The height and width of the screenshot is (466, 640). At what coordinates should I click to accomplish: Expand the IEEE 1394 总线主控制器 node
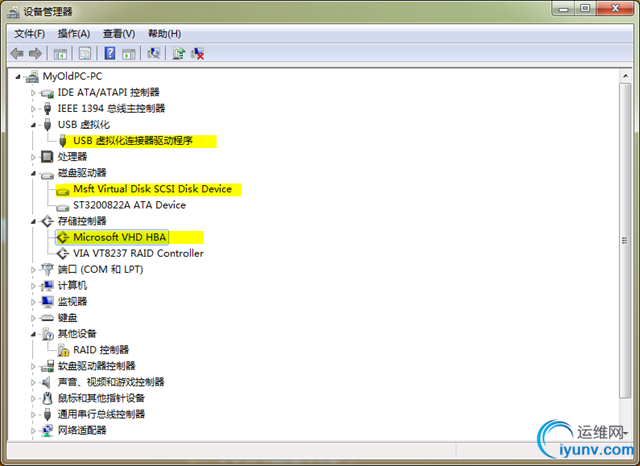pyautogui.click(x=33, y=109)
